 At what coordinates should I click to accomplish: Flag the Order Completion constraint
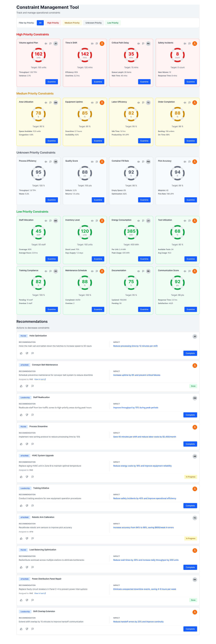190,103
